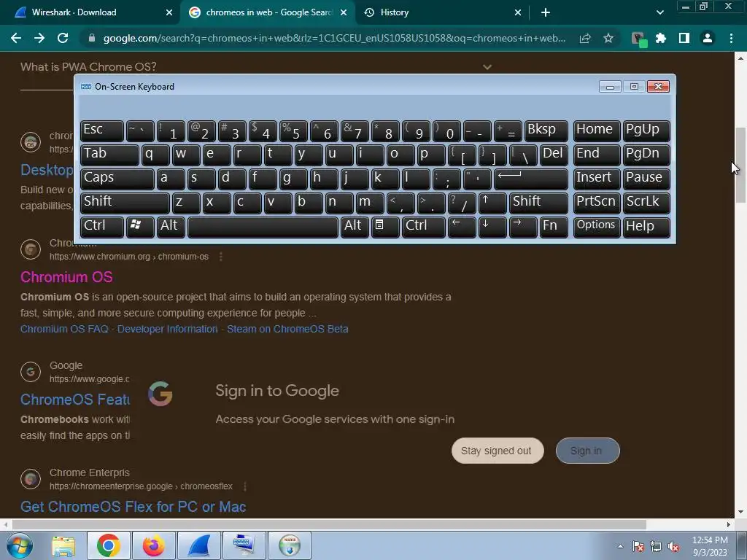Select the chromeos in web Google Search tab

(268, 12)
